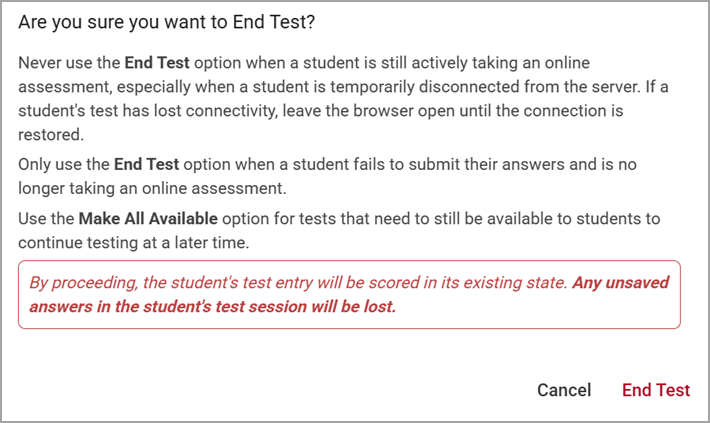Click the red bordered warning box
This screenshot has height=423, width=710.
tap(349, 294)
